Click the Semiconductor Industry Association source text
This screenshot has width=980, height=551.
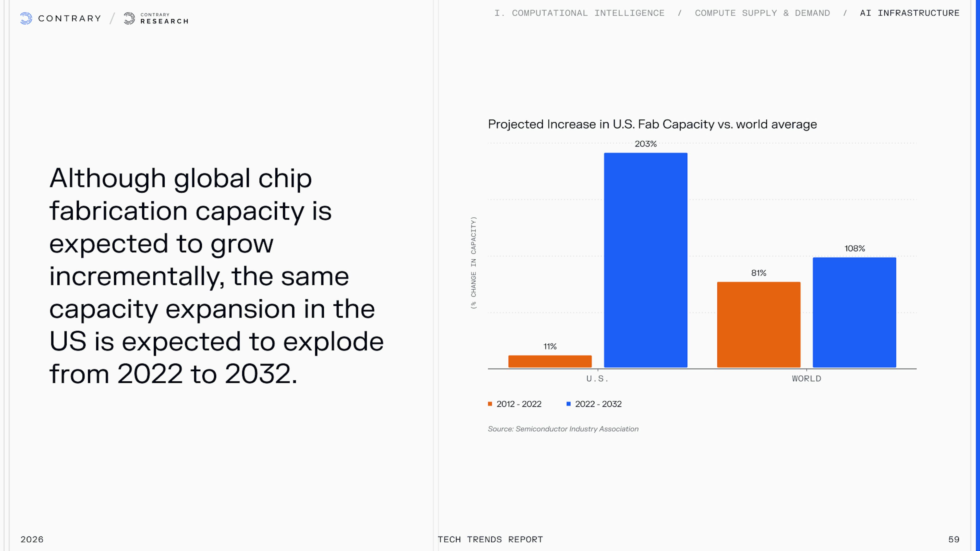(x=563, y=429)
